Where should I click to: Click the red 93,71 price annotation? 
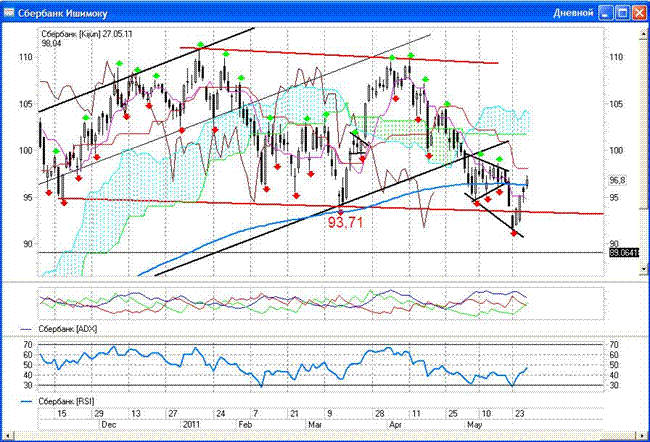[345, 222]
